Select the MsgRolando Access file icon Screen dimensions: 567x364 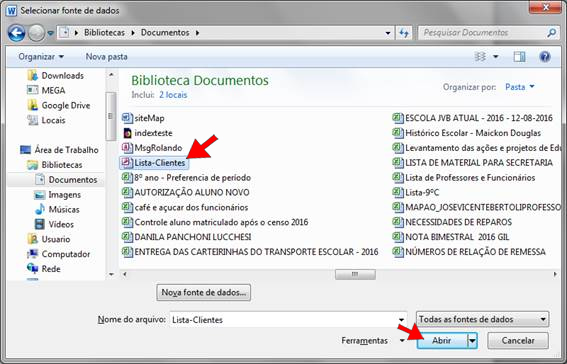(127, 148)
